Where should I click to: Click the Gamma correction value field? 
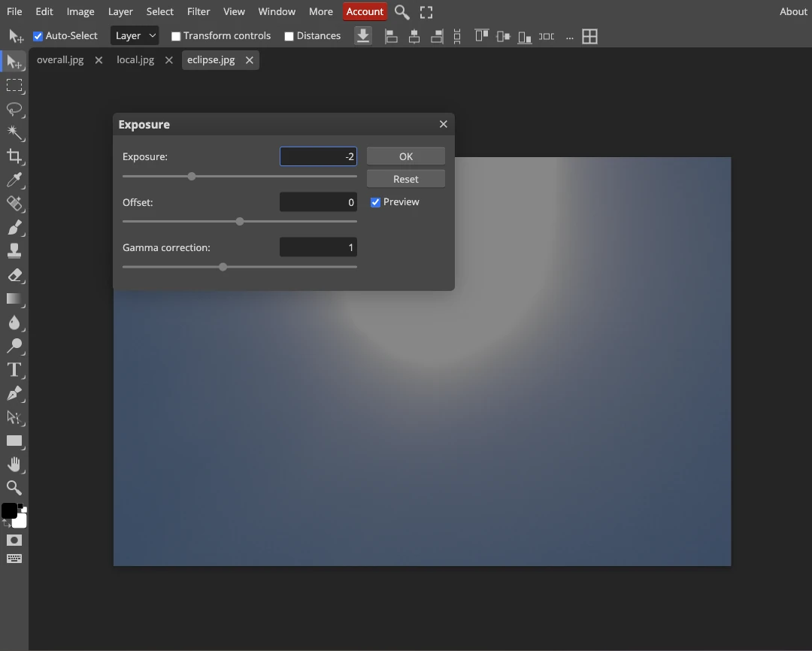click(318, 247)
